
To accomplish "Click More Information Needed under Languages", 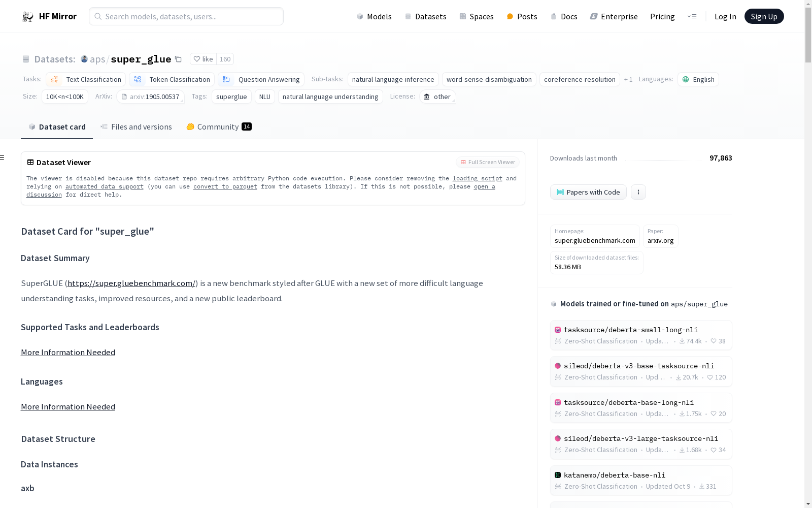I will click(x=68, y=406).
